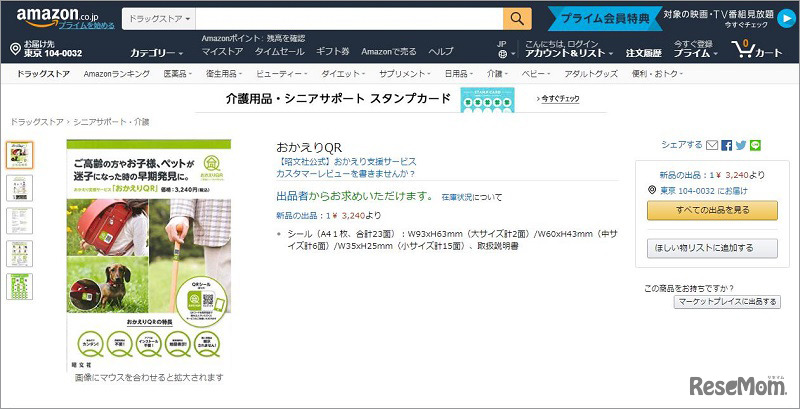
Task: Click シニアサポート・介護 breadcrumb link
Action: pos(111,122)
